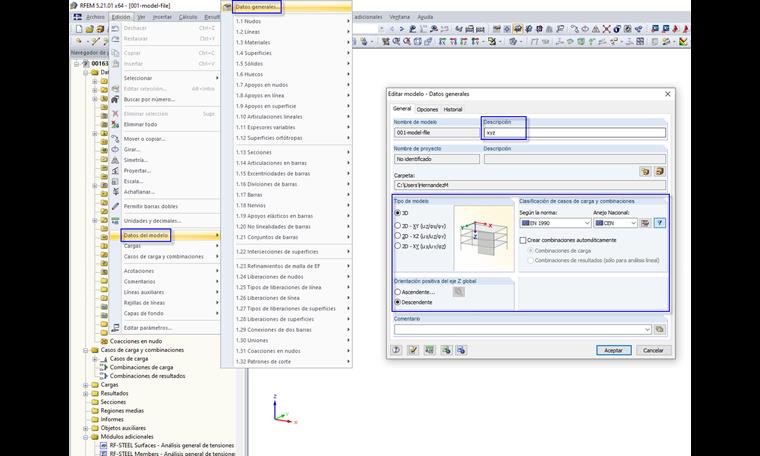The height and width of the screenshot is (456, 760).
Task: Expand the Cargas tree node
Action: [x=85, y=385]
